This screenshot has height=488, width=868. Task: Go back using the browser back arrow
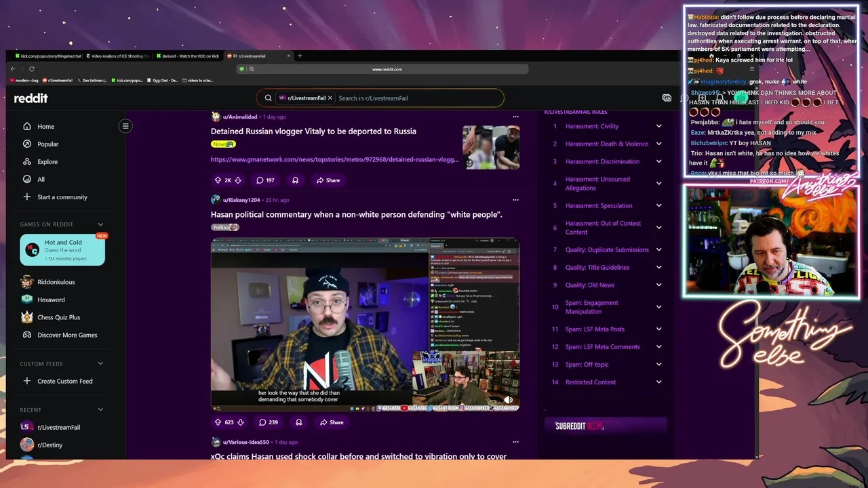[13, 69]
